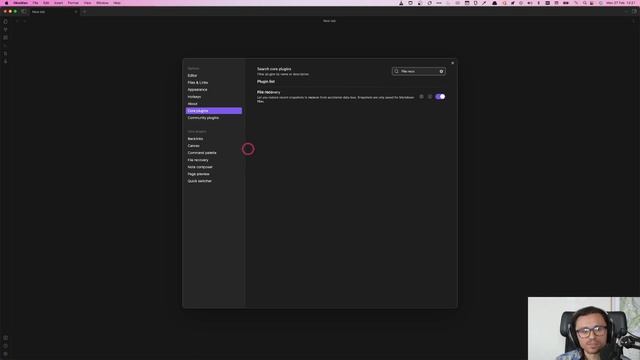Screen dimensions: 640x360
Task: Open Spotlight search in menu bar
Action: coord(584,3)
